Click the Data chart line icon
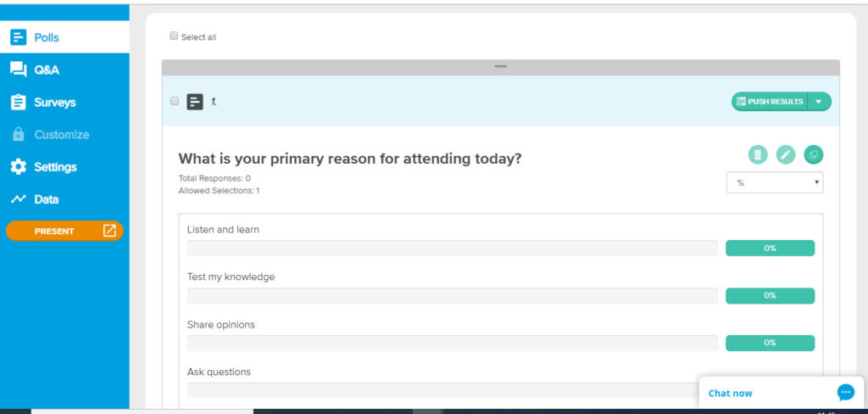This screenshot has height=414, width=868. [18, 199]
